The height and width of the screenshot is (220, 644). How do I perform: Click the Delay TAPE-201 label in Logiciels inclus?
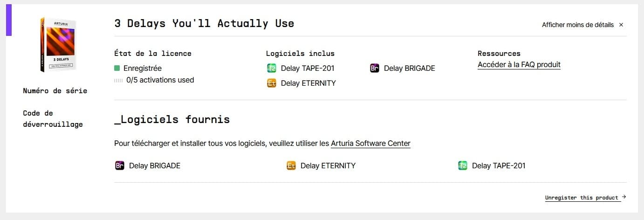click(x=308, y=68)
